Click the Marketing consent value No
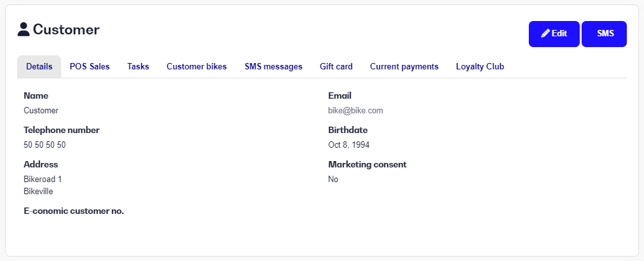This screenshot has width=644, height=261. click(x=333, y=180)
